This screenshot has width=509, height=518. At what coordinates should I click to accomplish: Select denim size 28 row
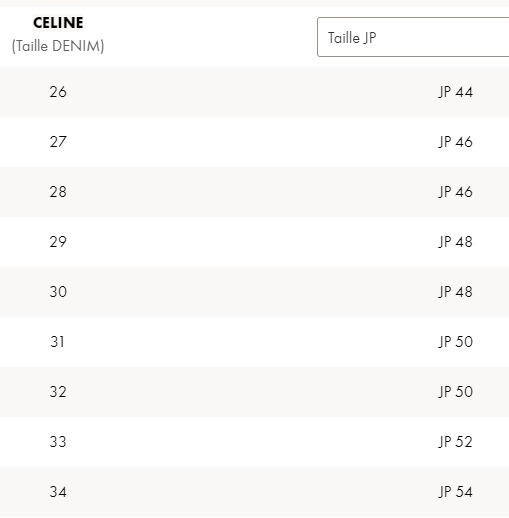point(254,192)
